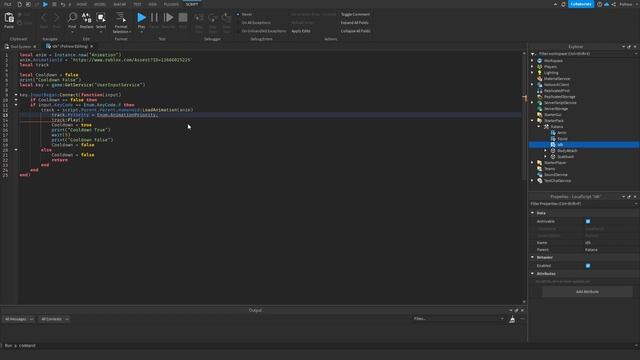Select the StarterPlayer item in Explorer

pyautogui.click(x=555, y=163)
